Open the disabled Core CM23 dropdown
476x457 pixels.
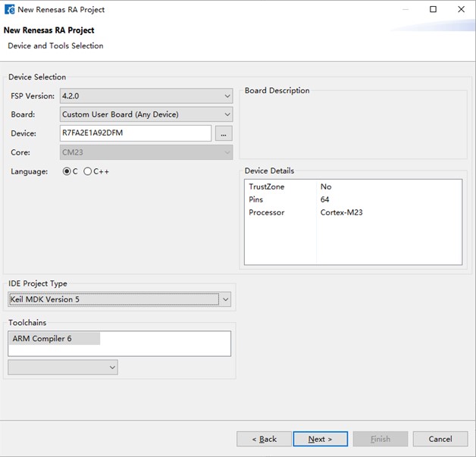[x=146, y=152]
